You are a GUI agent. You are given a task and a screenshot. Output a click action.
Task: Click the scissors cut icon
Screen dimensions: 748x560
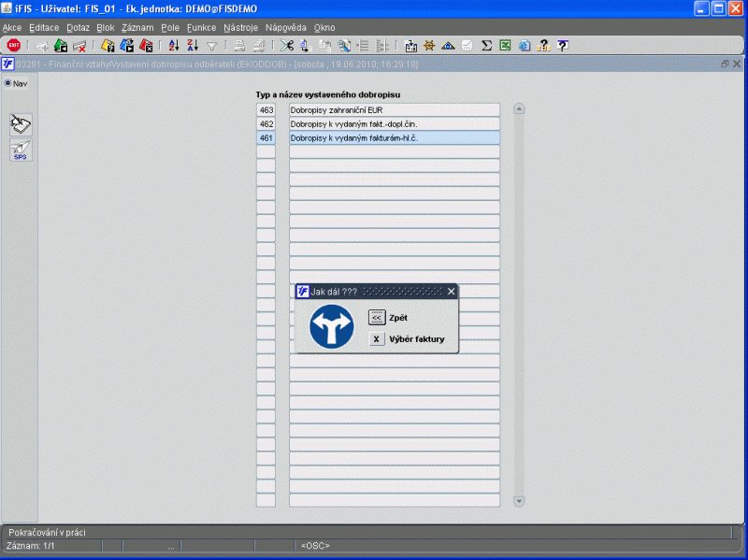287,45
